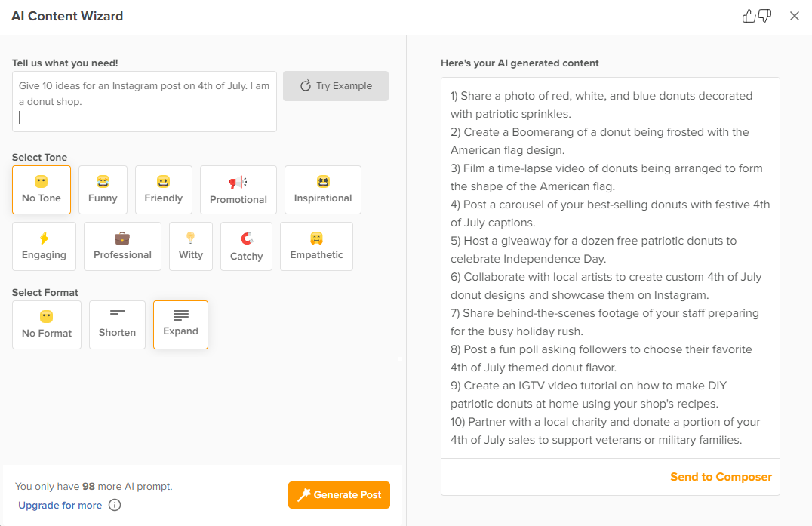
Task: Select the Professional briefcase tone icon
Action: 122,238
